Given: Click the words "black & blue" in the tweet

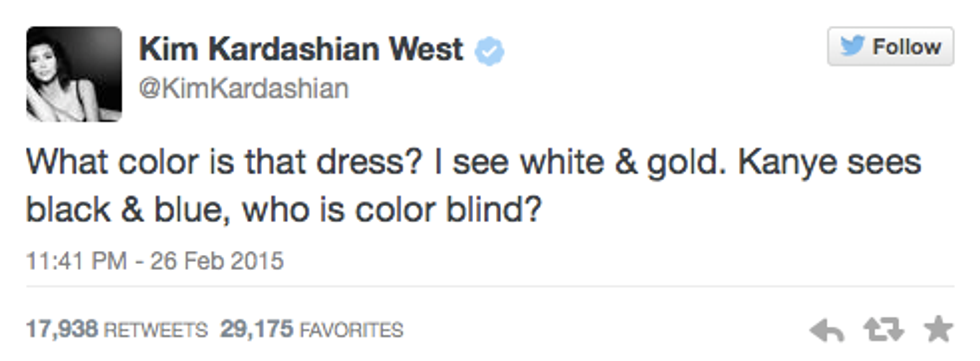Looking at the screenshot, I should [121, 212].
